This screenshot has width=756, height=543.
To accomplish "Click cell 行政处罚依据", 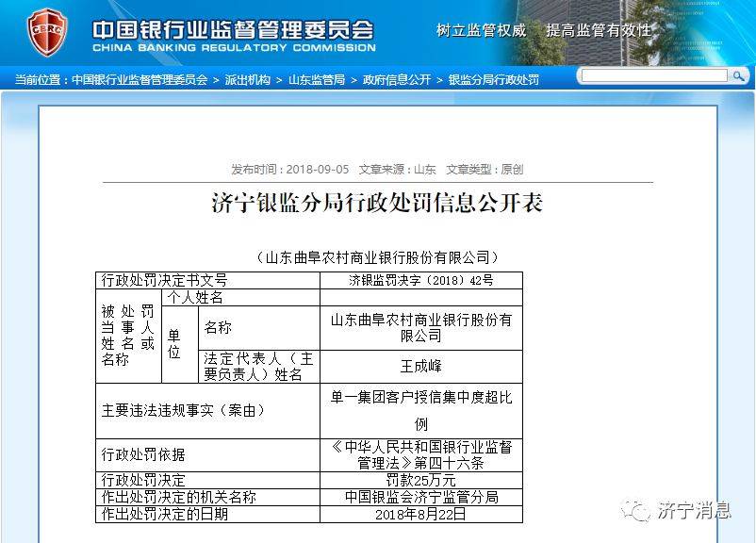I will pos(207,454).
